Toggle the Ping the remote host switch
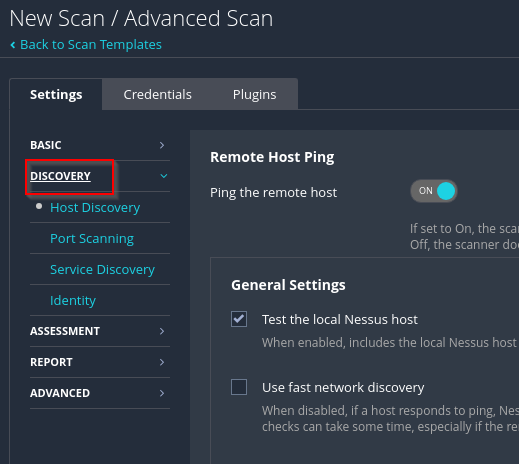This screenshot has height=464, width=519. coord(434,191)
